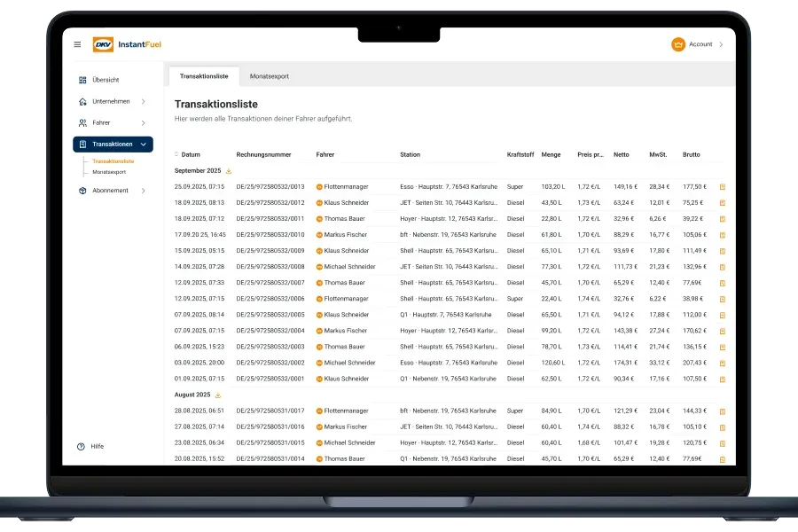
Task: Expand the Unternehmen chevron
Action: click(144, 101)
